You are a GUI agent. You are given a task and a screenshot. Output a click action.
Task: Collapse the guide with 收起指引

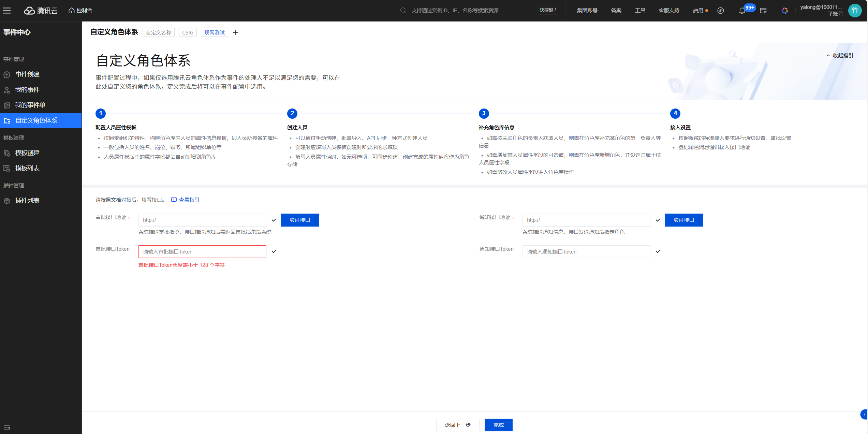[840, 55]
